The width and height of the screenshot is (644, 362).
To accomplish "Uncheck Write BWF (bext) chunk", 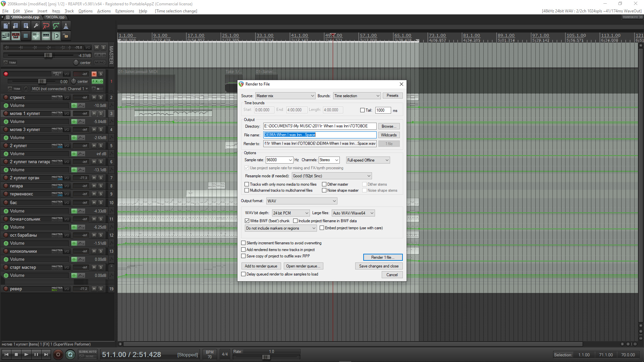I will pos(247,221).
